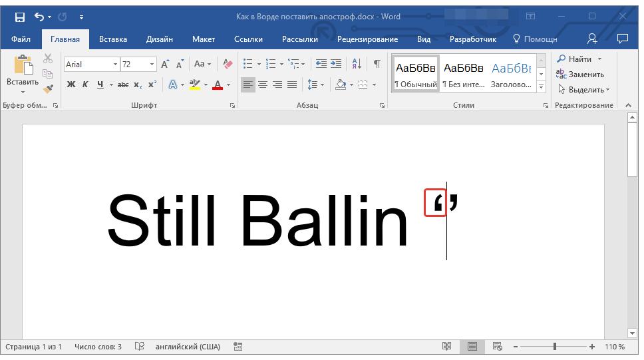Viewport: 644px width, 360px height.
Task: Align text right
Action: pos(277,85)
